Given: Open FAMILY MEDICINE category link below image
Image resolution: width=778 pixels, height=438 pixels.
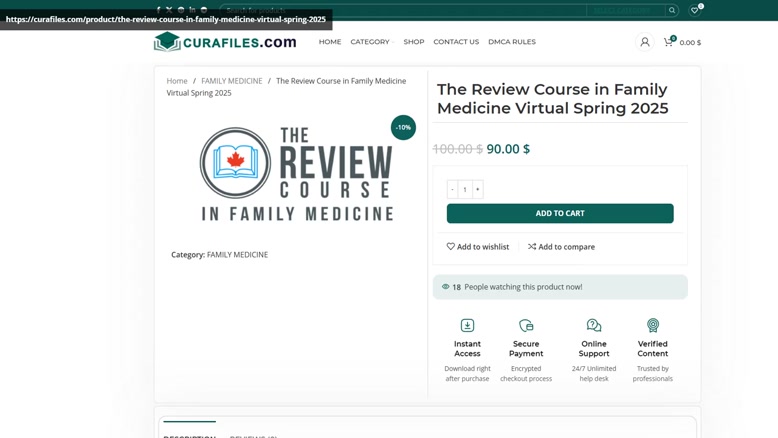Looking at the screenshot, I should pyautogui.click(x=237, y=254).
